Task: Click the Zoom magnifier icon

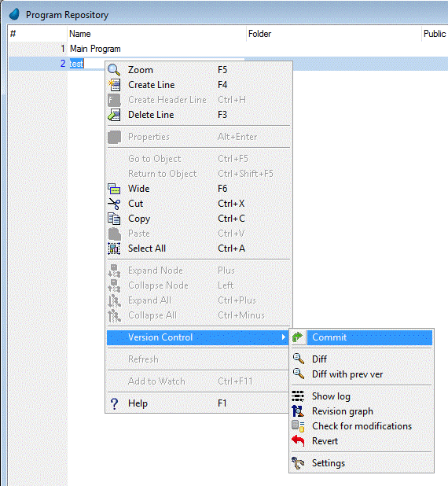Action: point(114,70)
